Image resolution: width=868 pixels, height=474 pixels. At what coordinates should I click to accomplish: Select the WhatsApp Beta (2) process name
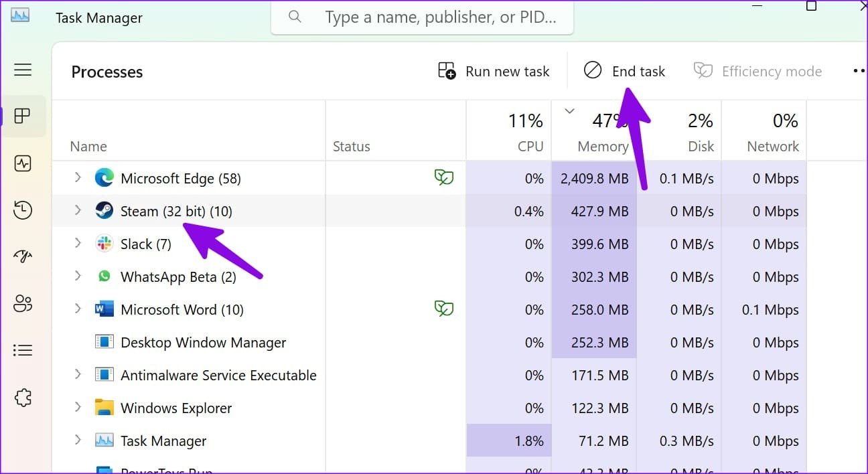pos(178,277)
